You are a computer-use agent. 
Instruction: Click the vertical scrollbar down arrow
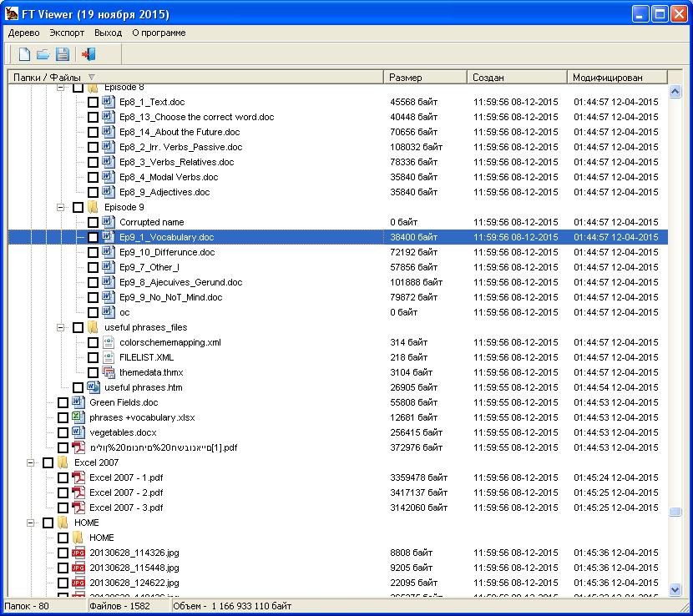click(675, 589)
